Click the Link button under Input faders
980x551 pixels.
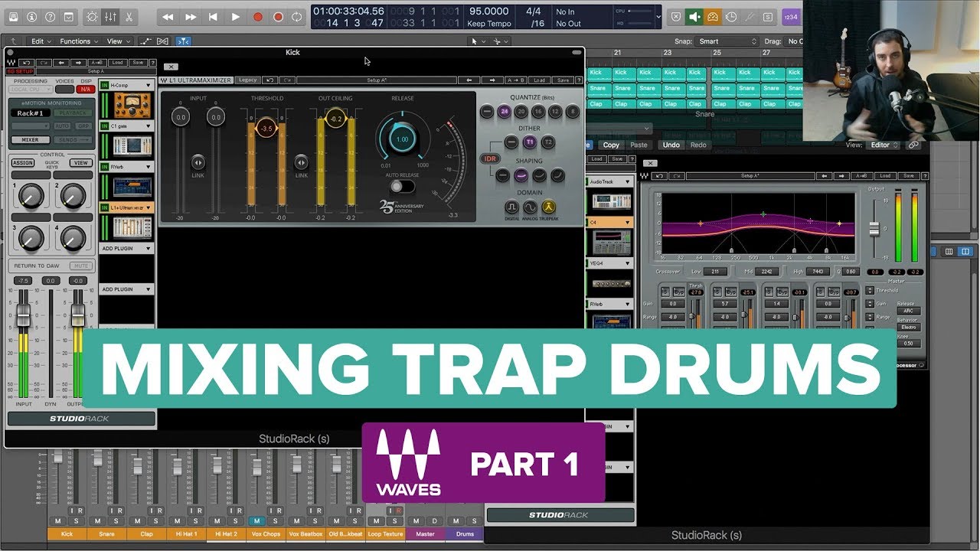(x=198, y=162)
